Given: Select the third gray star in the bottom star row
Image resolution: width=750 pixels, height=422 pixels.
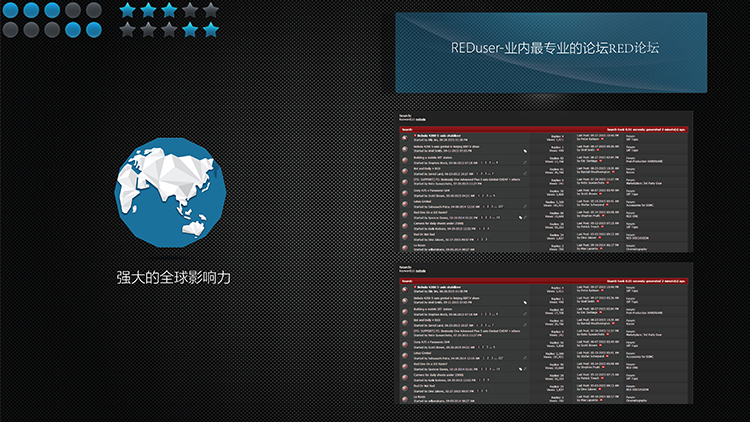Looking at the screenshot, I should (169, 30).
